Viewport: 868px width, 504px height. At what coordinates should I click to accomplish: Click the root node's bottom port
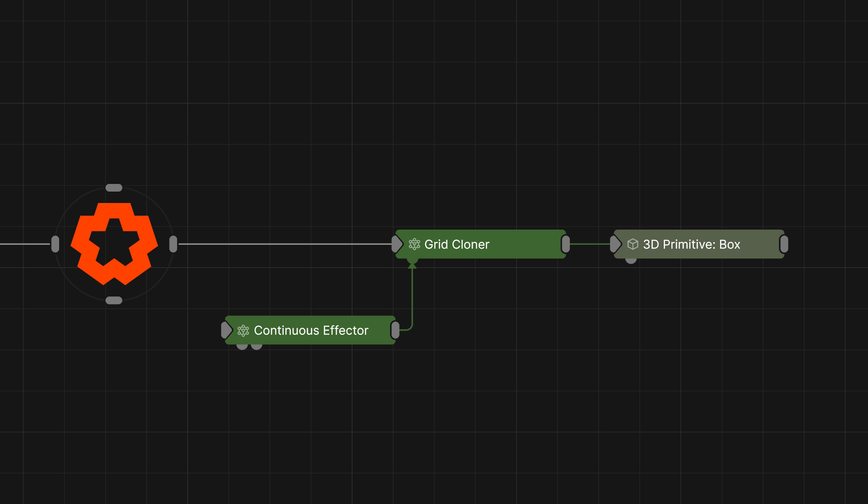pyautogui.click(x=114, y=301)
